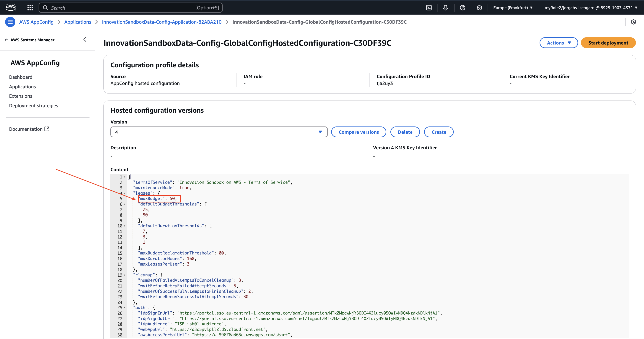The height and width of the screenshot is (339, 644).
Task: Click the "idpAudience" ISB-isb01-Audience line
Action: tap(182, 324)
